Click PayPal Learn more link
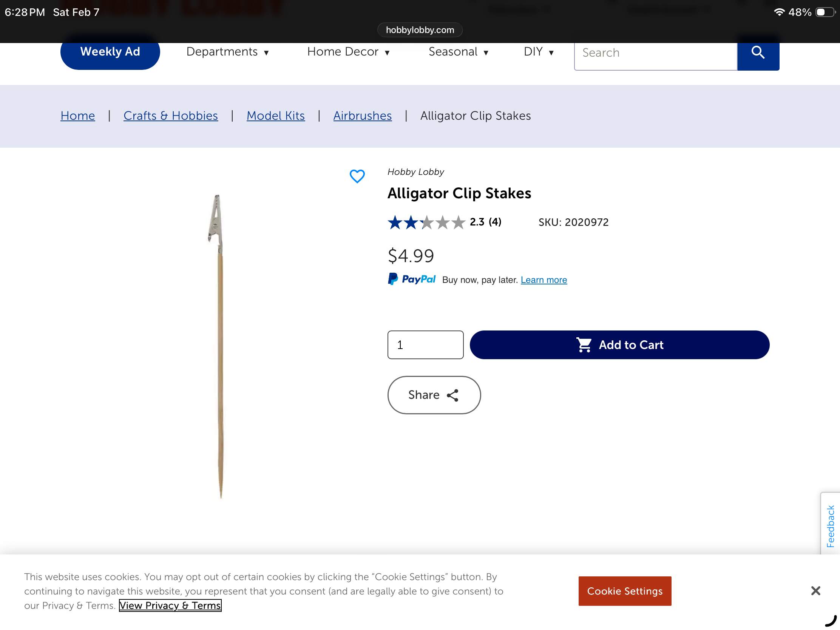840x630 pixels. [544, 280]
